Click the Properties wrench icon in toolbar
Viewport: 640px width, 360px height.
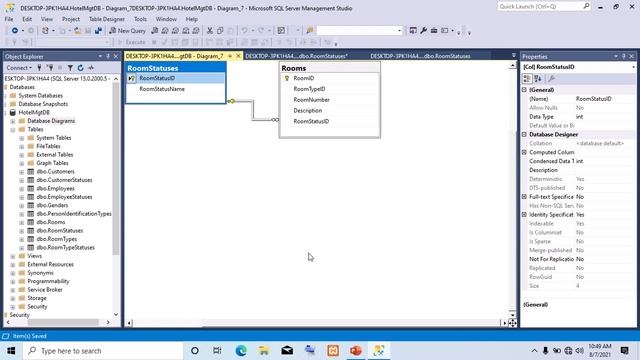click(423, 31)
